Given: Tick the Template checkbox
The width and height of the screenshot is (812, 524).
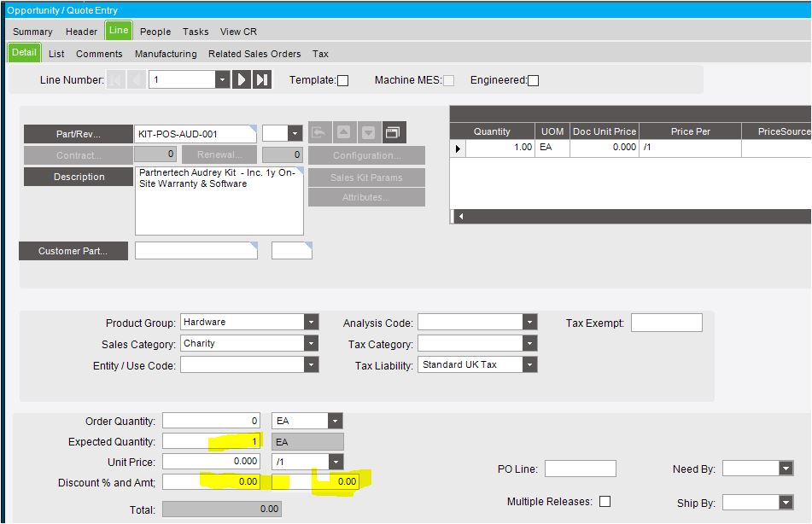Looking at the screenshot, I should click(x=343, y=80).
